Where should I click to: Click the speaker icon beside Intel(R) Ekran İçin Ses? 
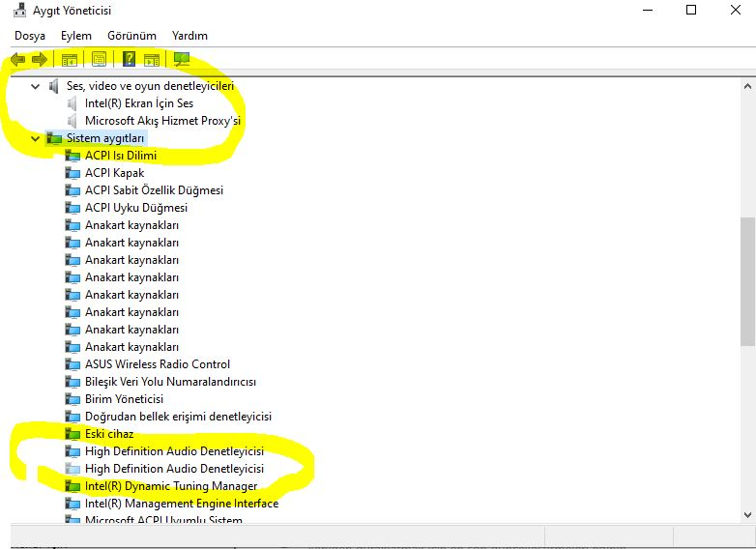(x=73, y=103)
